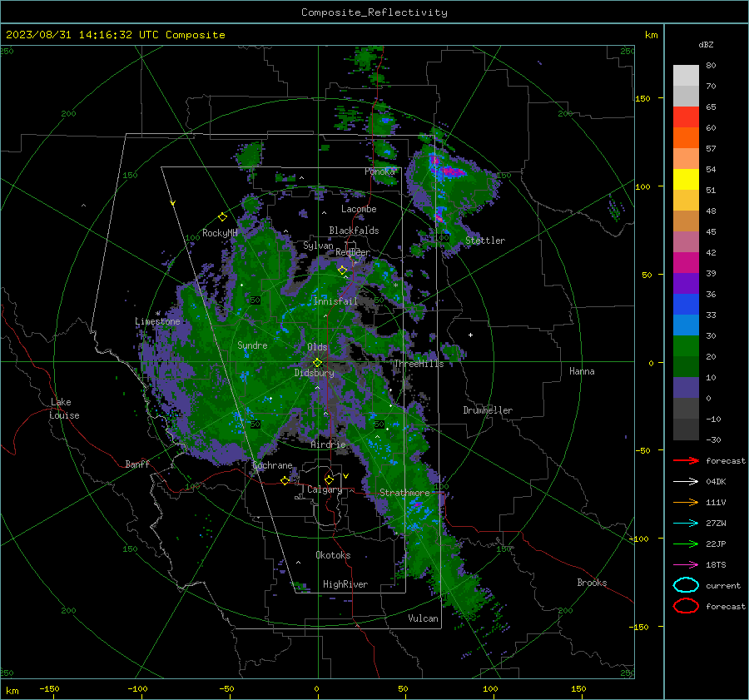The width and height of the screenshot is (749, 700).
Task: Click the Brooks city label
Action: 592,583
